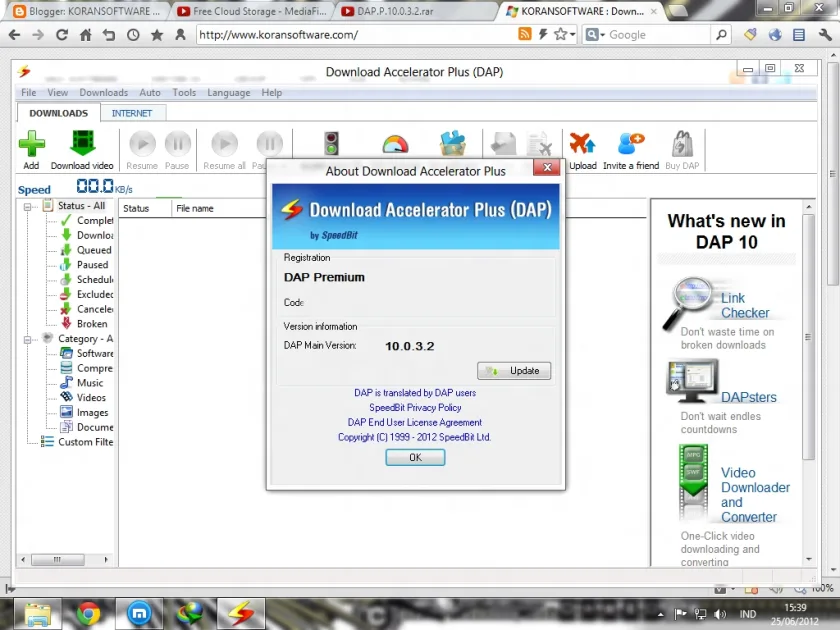Select the Music category item
The image size is (840, 630).
(89, 383)
